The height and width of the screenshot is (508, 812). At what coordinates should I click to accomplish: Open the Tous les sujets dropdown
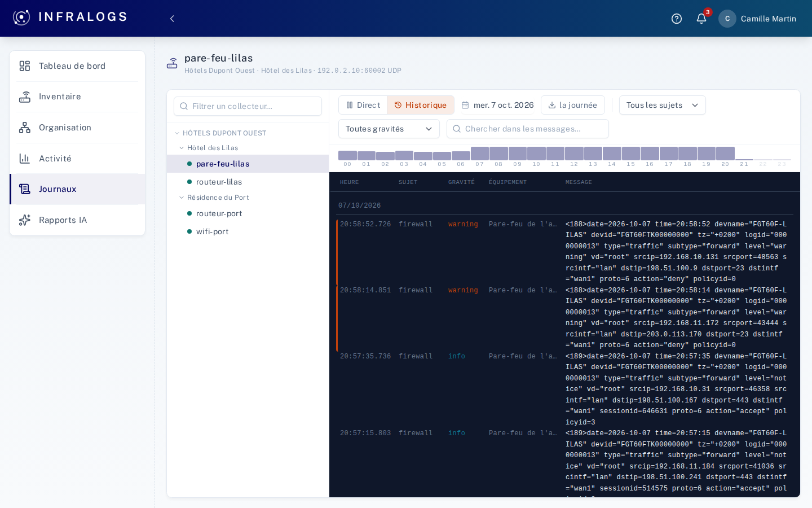663,105
